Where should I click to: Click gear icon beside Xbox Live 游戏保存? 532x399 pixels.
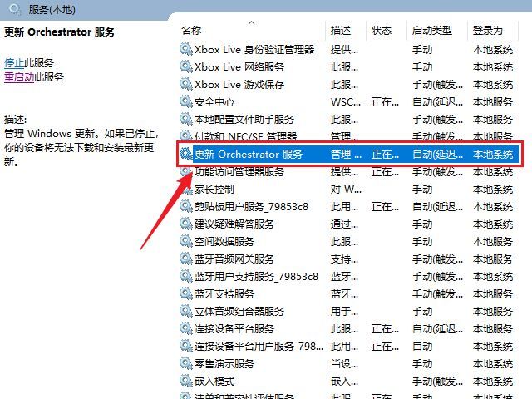tap(186, 85)
